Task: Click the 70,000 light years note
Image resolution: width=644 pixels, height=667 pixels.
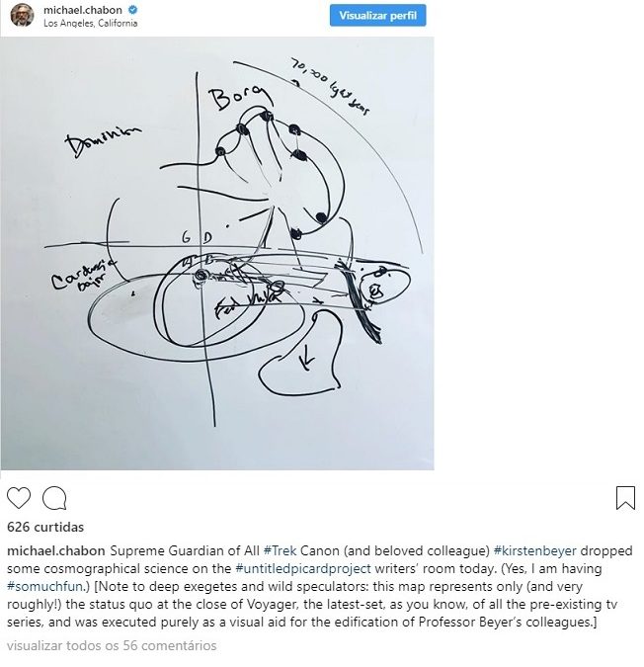Action: (x=330, y=86)
